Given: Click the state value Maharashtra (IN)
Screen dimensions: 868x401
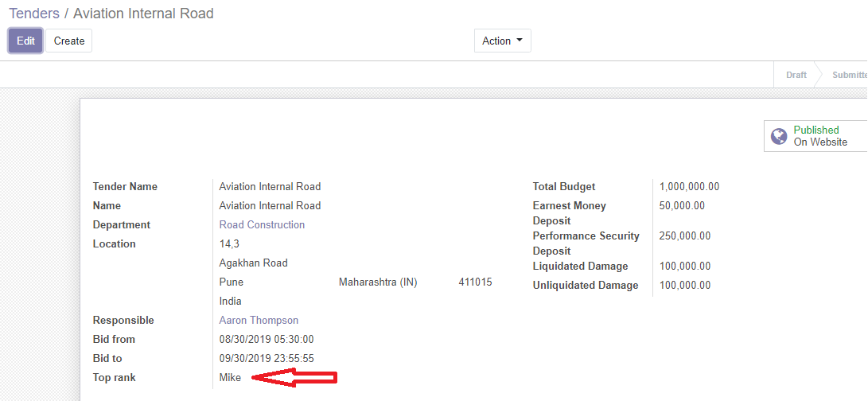Looking at the screenshot, I should (x=378, y=282).
